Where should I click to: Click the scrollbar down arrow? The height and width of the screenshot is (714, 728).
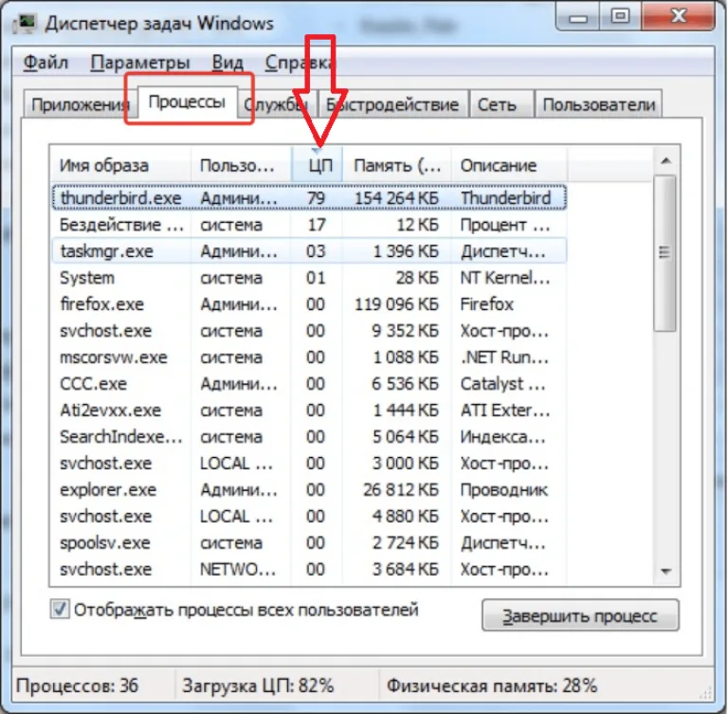[666, 572]
